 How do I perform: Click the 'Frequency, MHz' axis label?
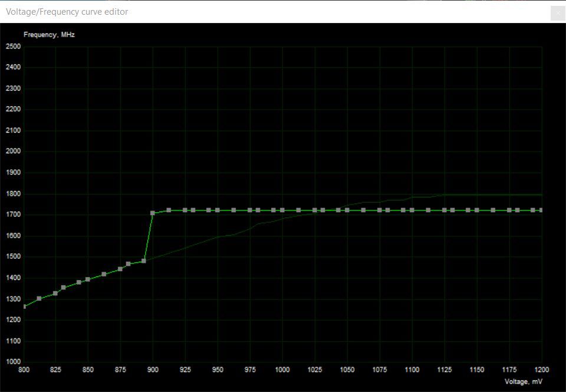[49, 35]
